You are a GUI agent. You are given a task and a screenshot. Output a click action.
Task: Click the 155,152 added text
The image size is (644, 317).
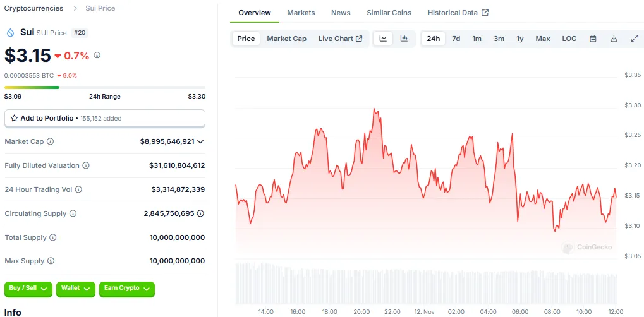click(x=100, y=119)
